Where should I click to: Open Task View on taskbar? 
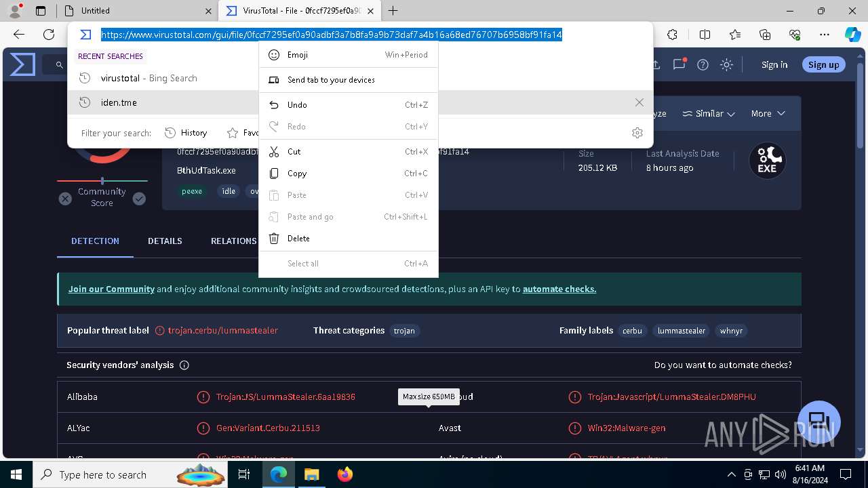(x=244, y=474)
